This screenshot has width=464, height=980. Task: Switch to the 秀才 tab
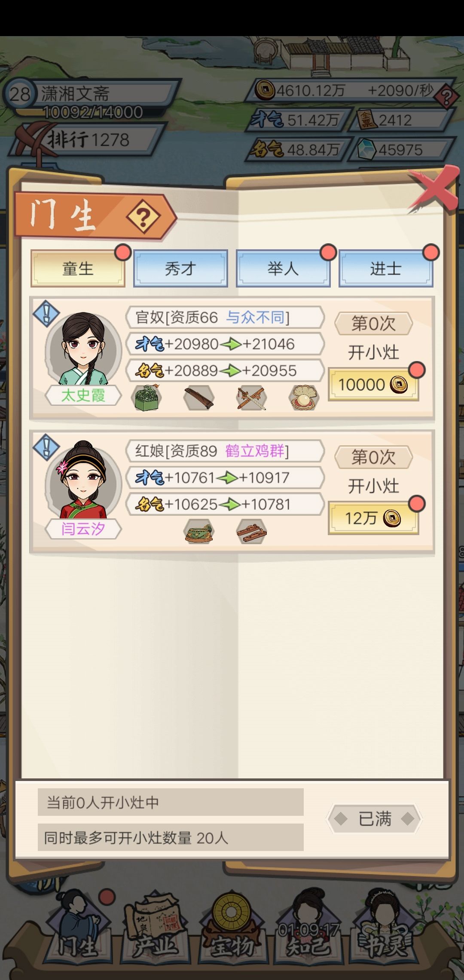[180, 269]
